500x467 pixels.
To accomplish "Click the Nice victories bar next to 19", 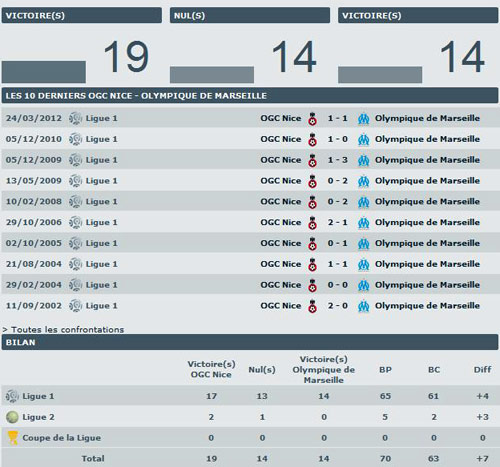I will (x=44, y=72).
